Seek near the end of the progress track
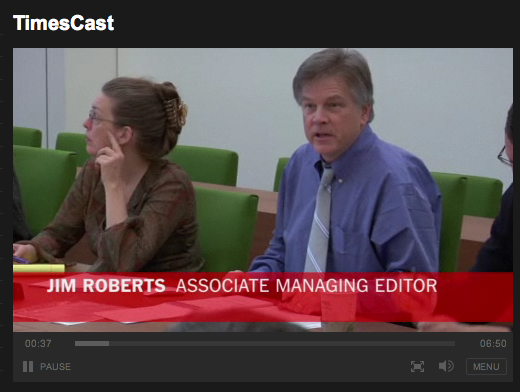Screen dimensions: 520x392 [448, 343]
